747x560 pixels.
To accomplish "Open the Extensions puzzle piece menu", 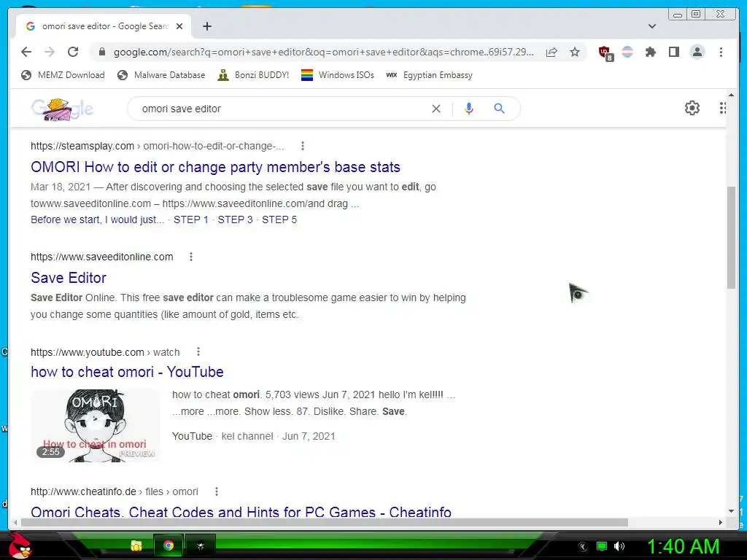I will point(650,52).
